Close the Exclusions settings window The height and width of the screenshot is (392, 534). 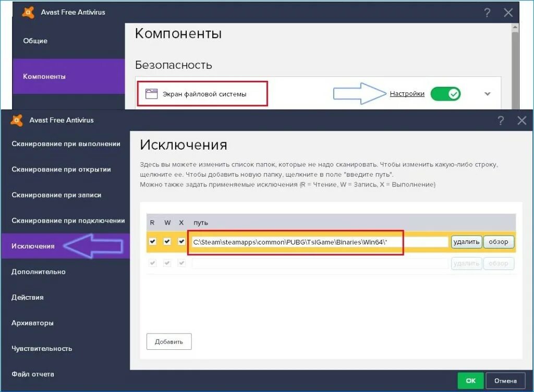point(521,120)
